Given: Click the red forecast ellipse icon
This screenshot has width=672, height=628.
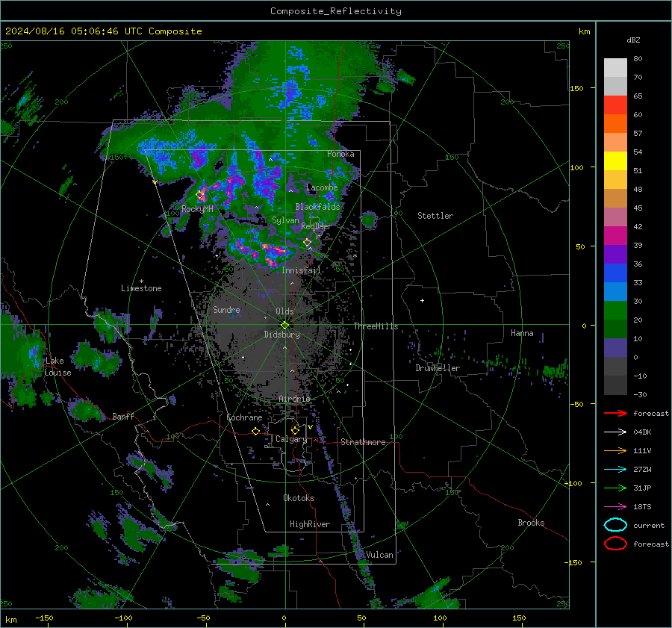Looking at the screenshot, I should pyautogui.click(x=615, y=544).
